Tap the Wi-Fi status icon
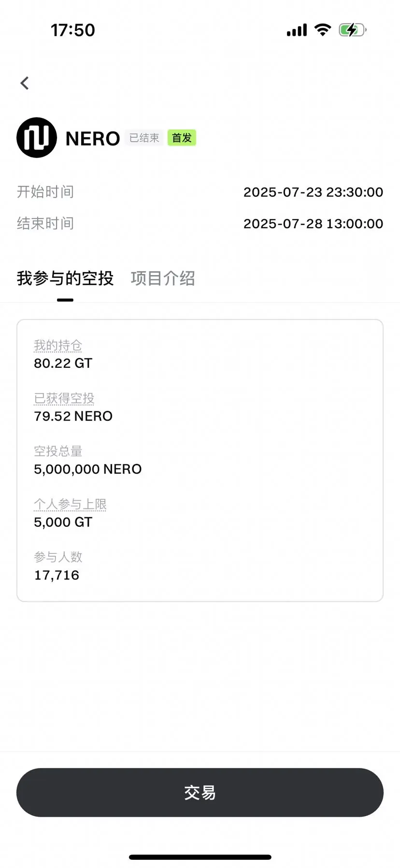Screen dimensions: 400x868 322,30
